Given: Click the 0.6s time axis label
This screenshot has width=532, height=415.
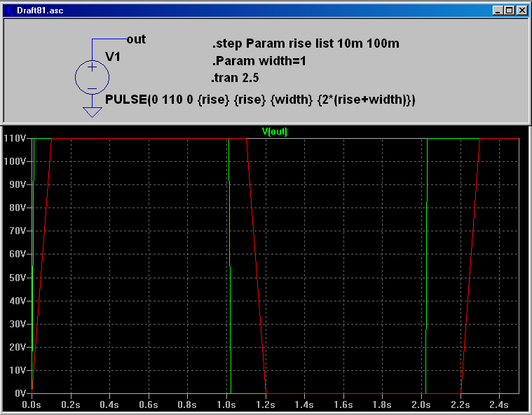Looking at the screenshot, I should (149, 404).
